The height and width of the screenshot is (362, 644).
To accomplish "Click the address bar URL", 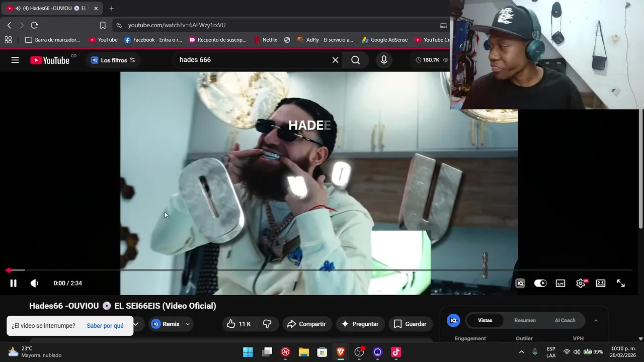I will pos(177,25).
